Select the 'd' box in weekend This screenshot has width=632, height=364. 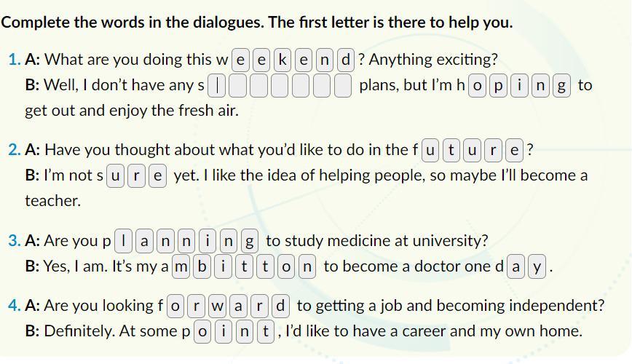[x=347, y=60]
